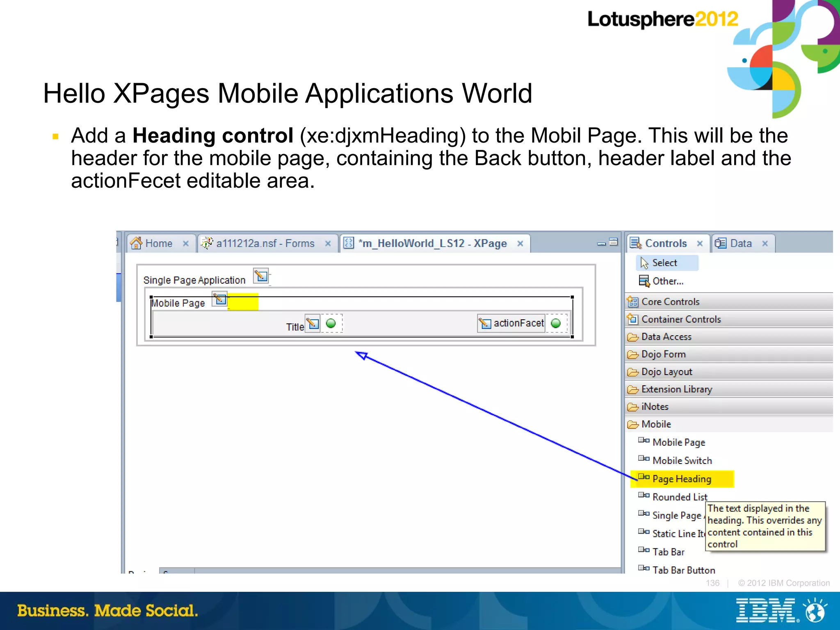Expand the Dojo Form drawer
The image size is (840, 630).
pyautogui.click(x=729, y=354)
